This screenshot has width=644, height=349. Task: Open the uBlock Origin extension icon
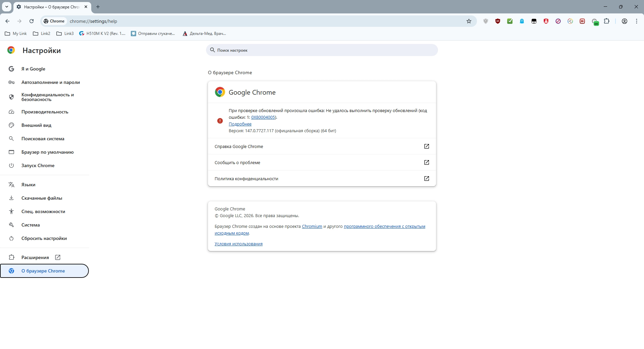click(498, 21)
